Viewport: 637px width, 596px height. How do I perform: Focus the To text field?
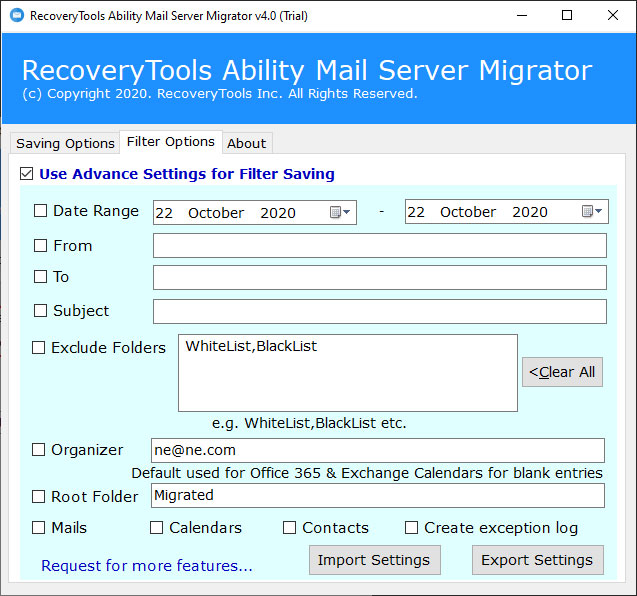[380, 277]
